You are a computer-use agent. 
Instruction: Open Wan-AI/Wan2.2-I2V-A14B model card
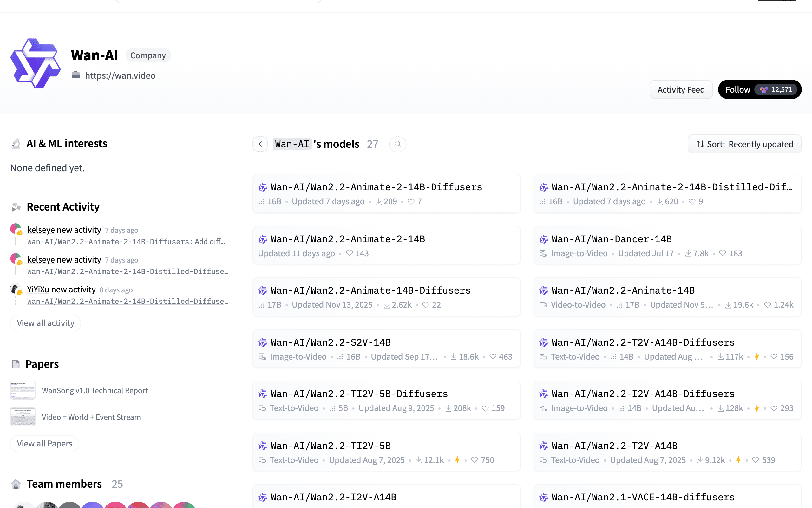387,497
